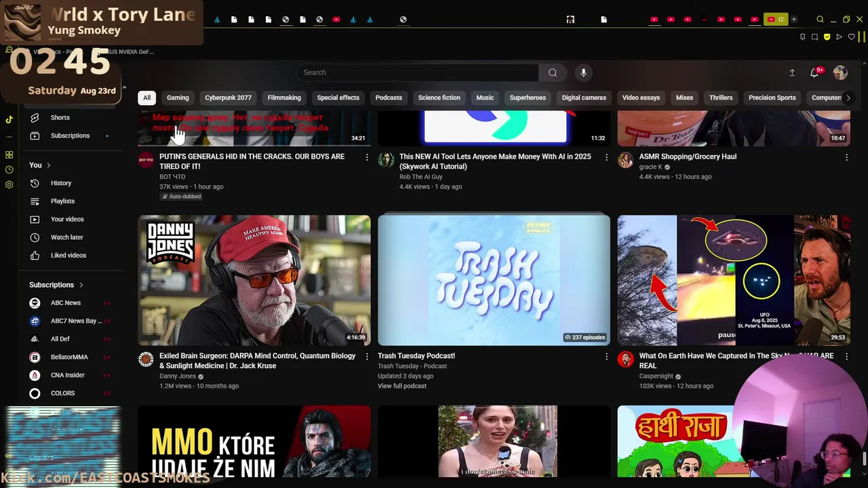Open account menu via profile avatar
This screenshot has height=488, width=868.
840,73
